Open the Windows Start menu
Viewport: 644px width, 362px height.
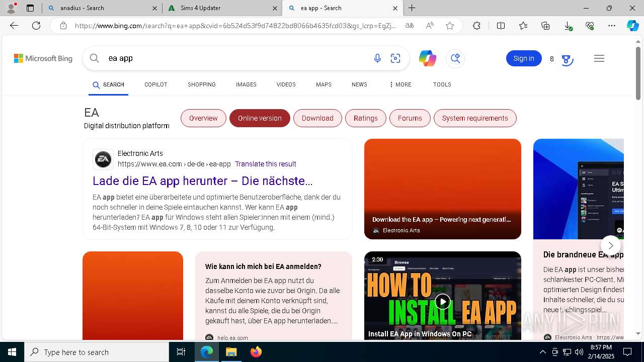12,352
